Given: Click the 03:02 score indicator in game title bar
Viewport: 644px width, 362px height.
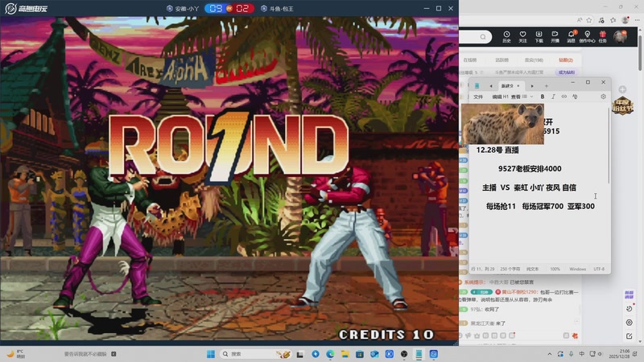Looking at the screenshot, I should (229, 8).
